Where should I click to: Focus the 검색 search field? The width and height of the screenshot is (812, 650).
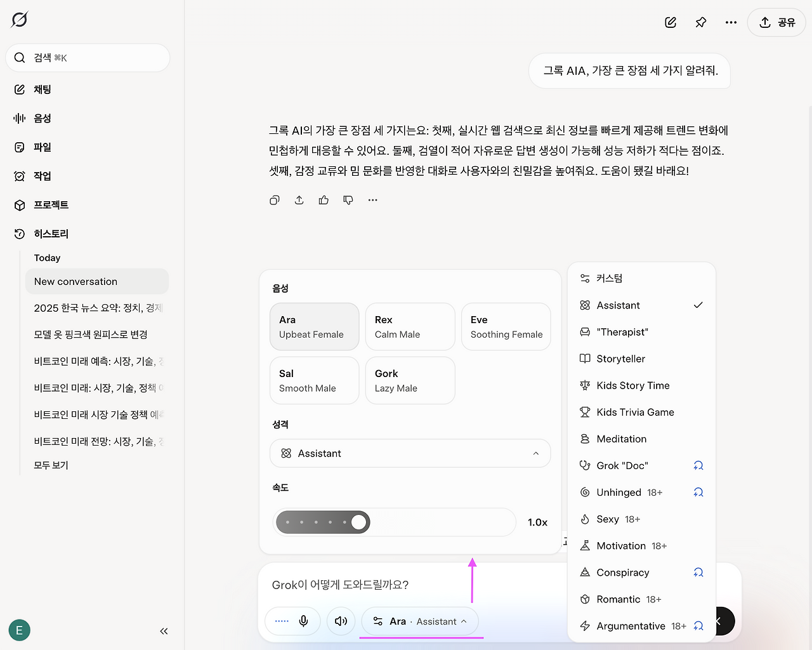click(88, 58)
